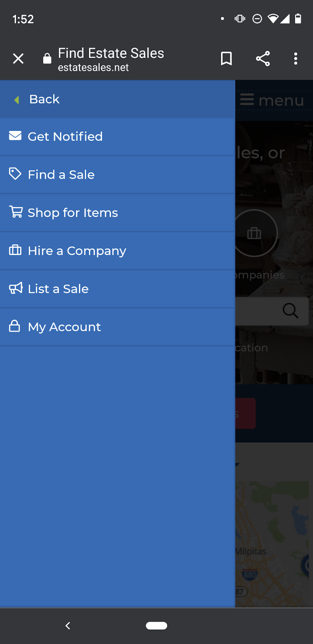The width and height of the screenshot is (313, 644).
Task: Open My Account
Action: click(64, 327)
